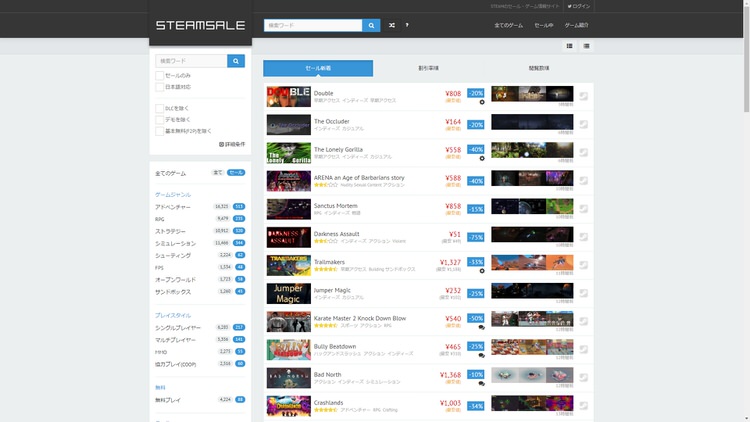750x422 pixels.
Task: Open セール中 in top navigation
Action: click(x=544, y=25)
